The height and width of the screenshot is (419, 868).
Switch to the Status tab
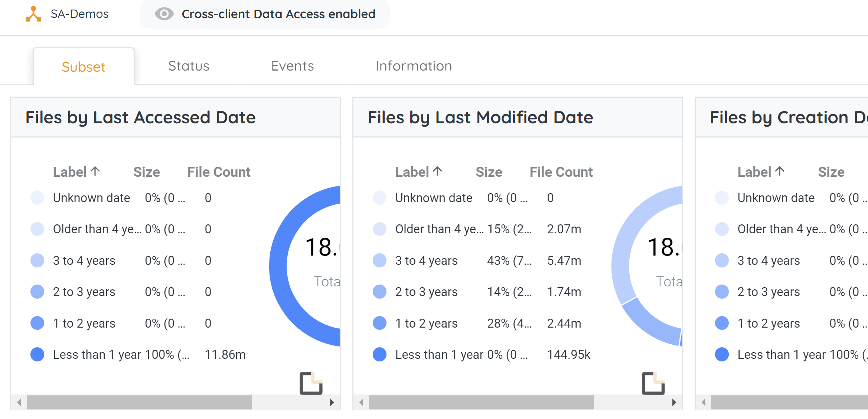(x=189, y=66)
